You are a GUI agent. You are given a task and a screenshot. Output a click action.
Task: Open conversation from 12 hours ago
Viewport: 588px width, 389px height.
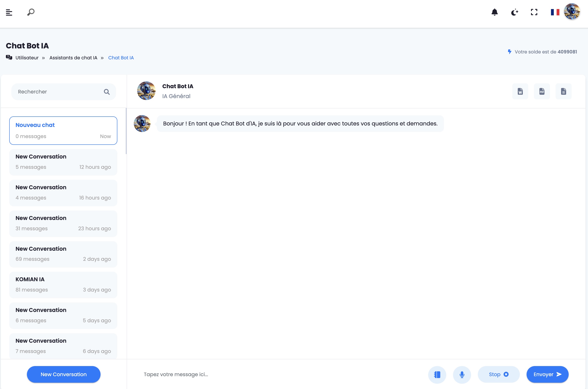tap(63, 162)
